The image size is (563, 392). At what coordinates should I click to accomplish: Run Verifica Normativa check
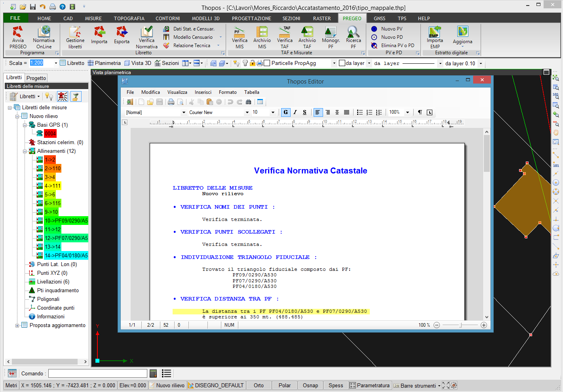coord(146,37)
